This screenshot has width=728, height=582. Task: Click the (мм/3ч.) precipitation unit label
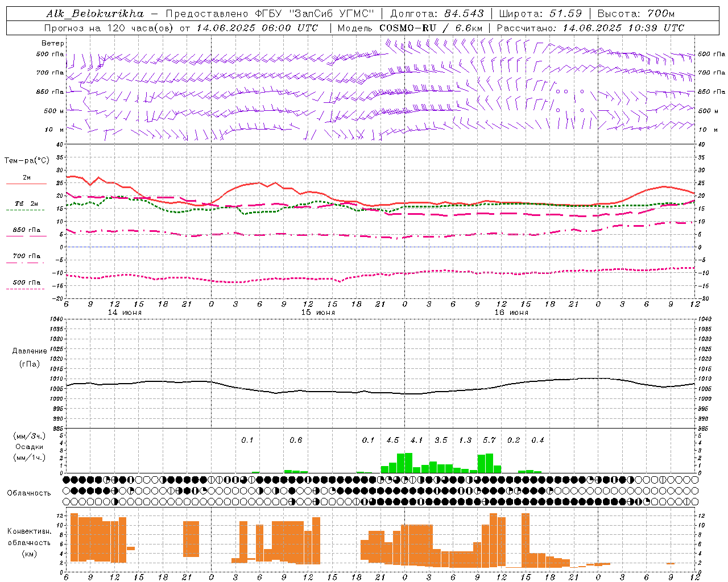coord(29,436)
